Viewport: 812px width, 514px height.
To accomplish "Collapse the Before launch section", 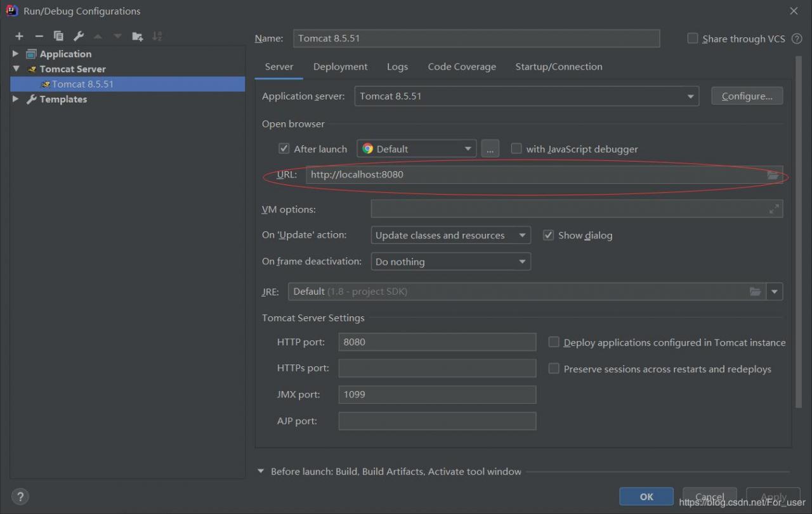I will pyautogui.click(x=261, y=472).
